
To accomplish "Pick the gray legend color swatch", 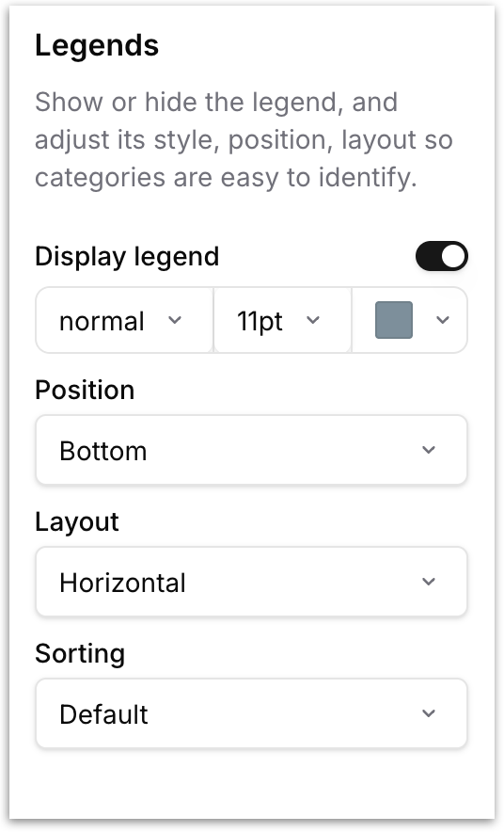I will 394,320.
